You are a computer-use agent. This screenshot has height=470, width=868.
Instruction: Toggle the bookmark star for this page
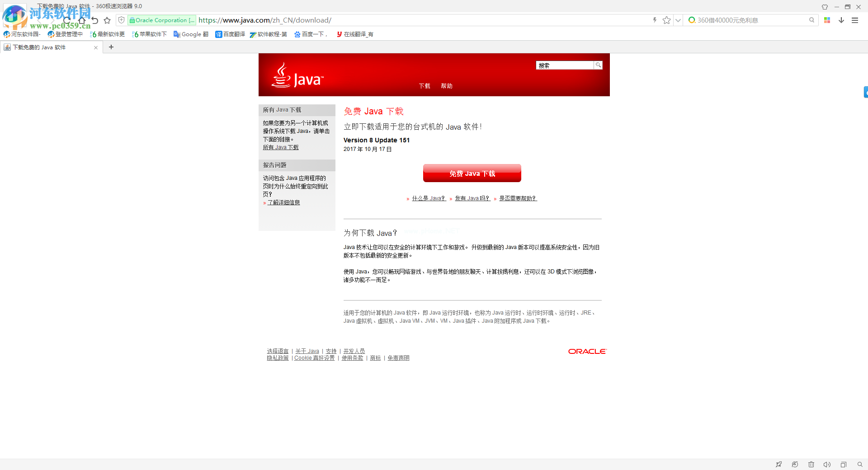[x=666, y=20]
